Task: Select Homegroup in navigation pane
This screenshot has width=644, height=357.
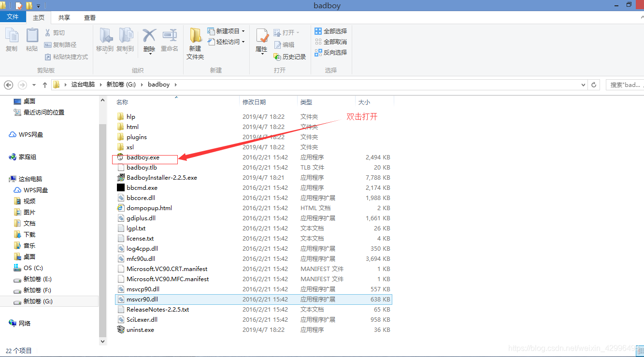Action: tap(23, 157)
